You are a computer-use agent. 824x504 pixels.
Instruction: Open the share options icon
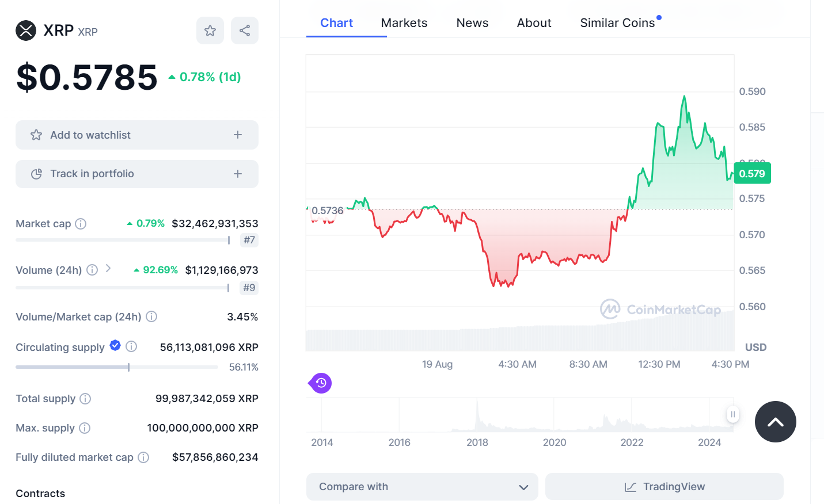coord(245,30)
